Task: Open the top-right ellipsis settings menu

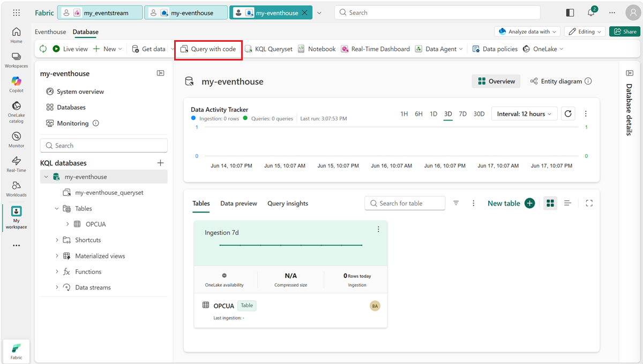Action: [612, 13]
